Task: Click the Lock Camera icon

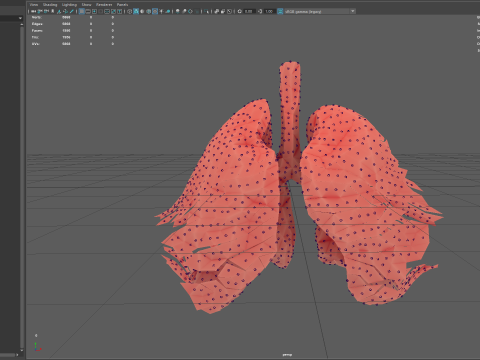Action: point(40,11)
